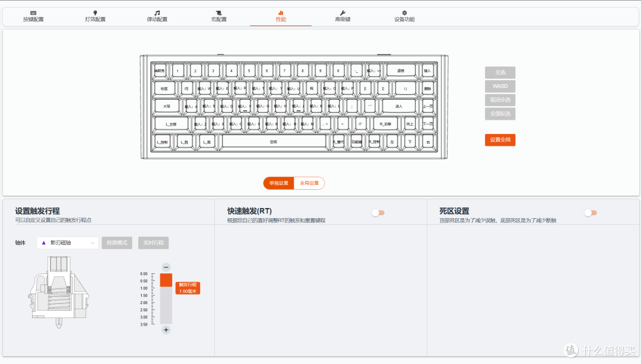This screenshot has width=641, height=364.
Task: Click the 触发行程 1.00毫米 slider label
Action: pyautogui.click(x=188, y=288)
